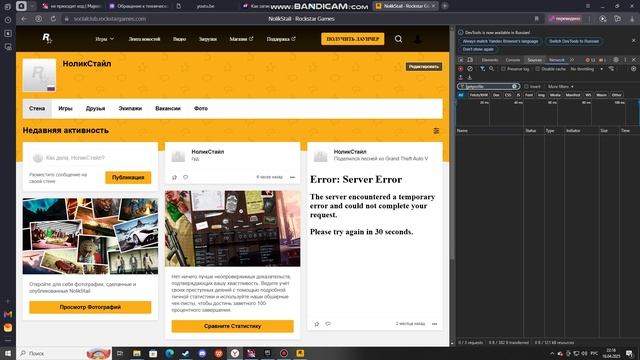Screen dimensions: 640x360
Task: Toggle the JS request type filter
Action: [518, 95]
